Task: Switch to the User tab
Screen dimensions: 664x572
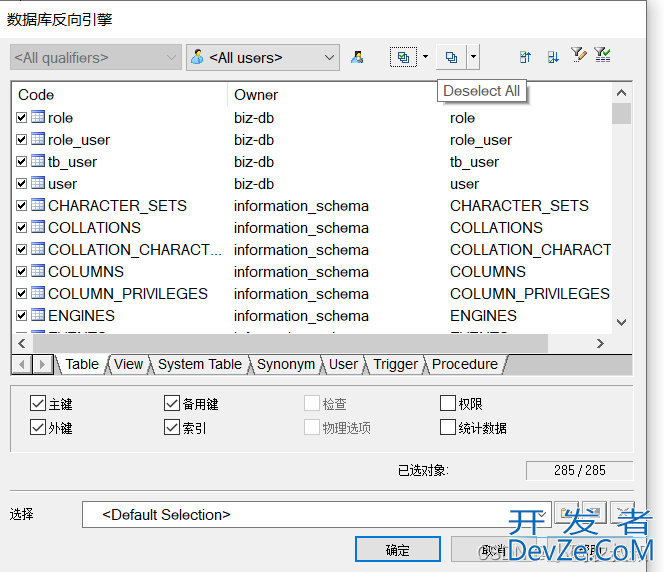Action: pos(343,364)
